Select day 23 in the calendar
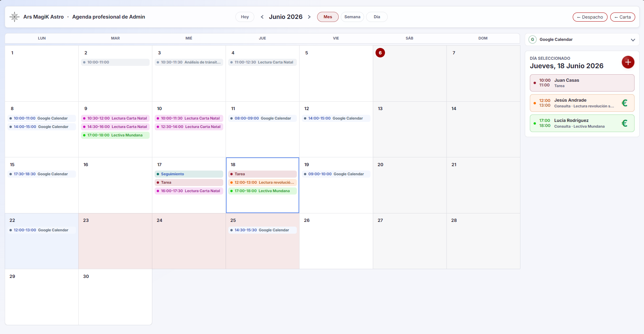The image size is (644, 334). coord(115,241)
